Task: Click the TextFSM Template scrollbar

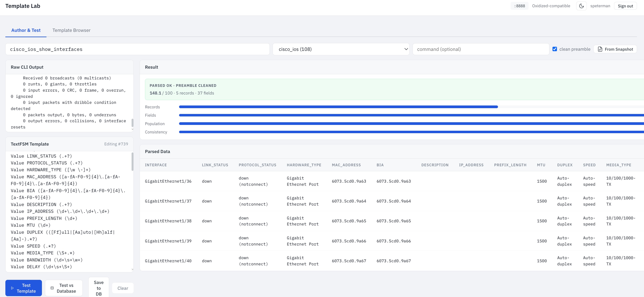Action: 132,162
